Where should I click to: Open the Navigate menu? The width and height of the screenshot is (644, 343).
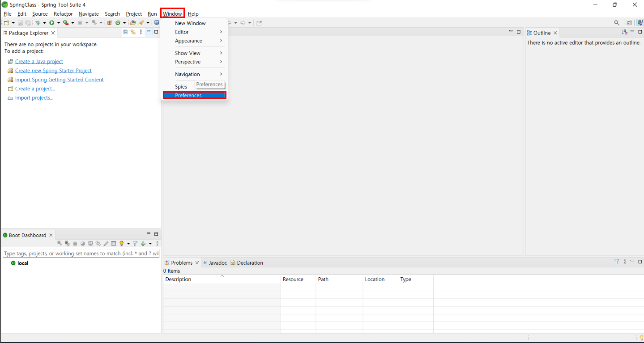pos(89,14)
